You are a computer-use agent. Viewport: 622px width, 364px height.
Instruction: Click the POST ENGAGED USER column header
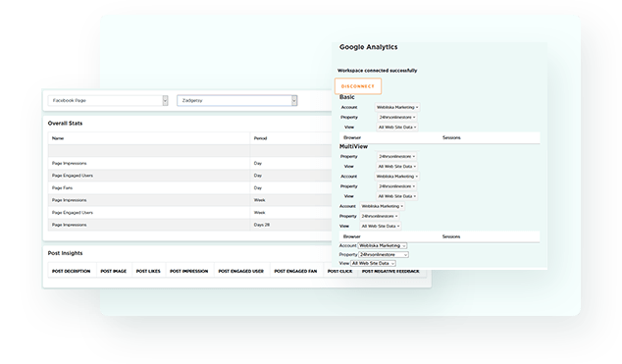[x=241, y=271]
